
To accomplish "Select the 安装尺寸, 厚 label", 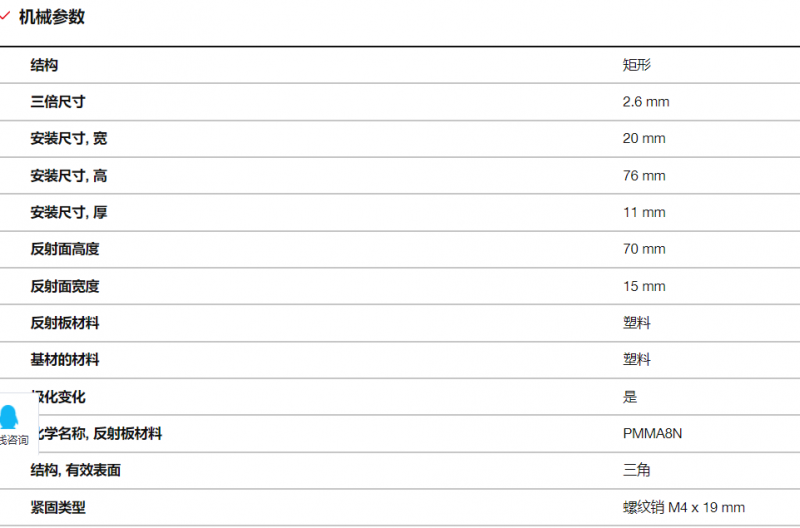I will tap(68, 212).
